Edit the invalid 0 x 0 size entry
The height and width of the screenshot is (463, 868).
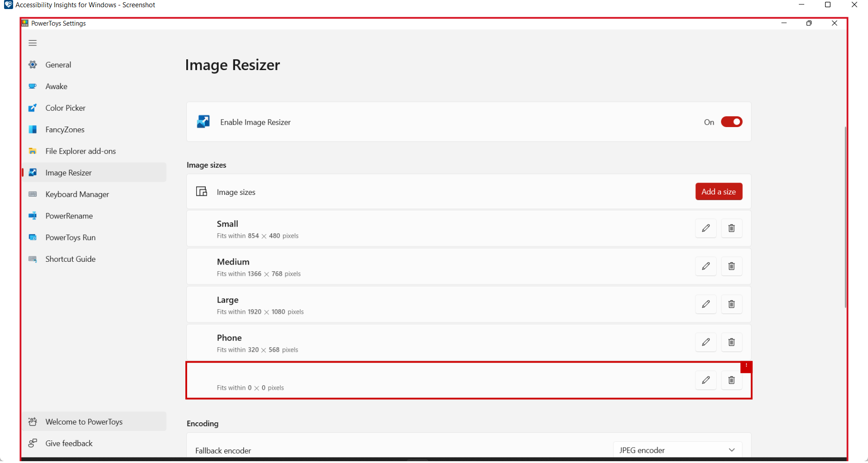[x=706, y=380]
